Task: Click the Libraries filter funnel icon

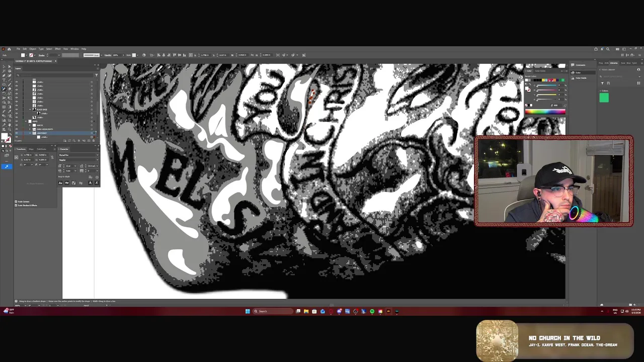Action: (x=602, y=83)
